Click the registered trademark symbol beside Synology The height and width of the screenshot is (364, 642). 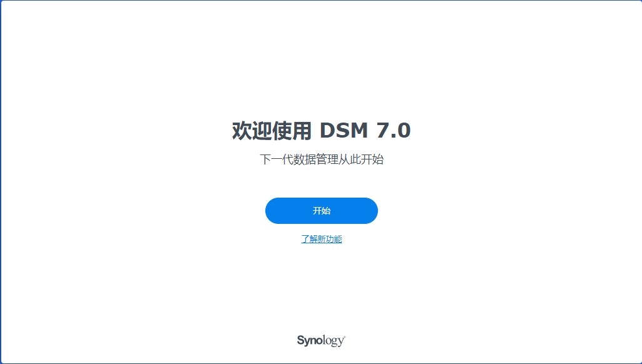(344, 337)
